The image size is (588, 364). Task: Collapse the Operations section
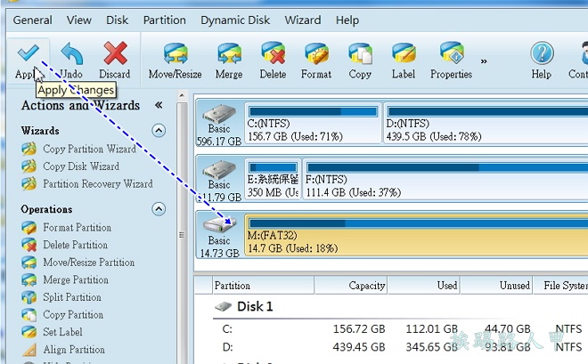159,209
